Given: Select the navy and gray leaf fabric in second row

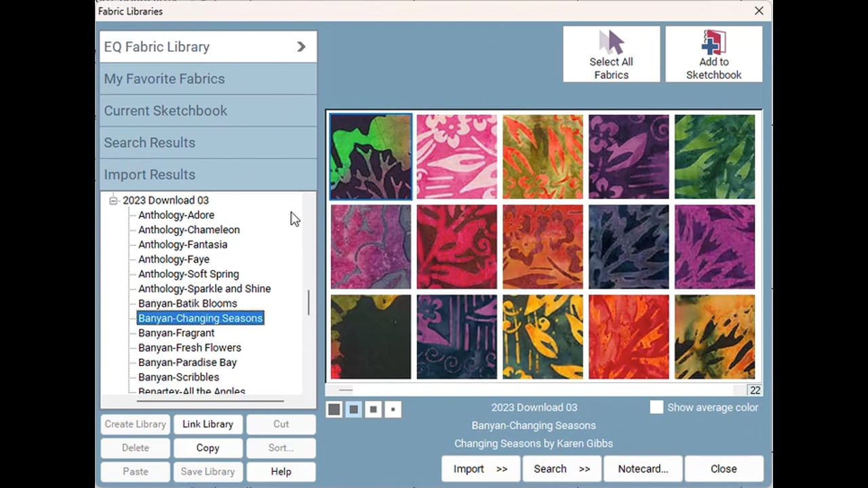Looking at the screenshot, I should 629,247.
